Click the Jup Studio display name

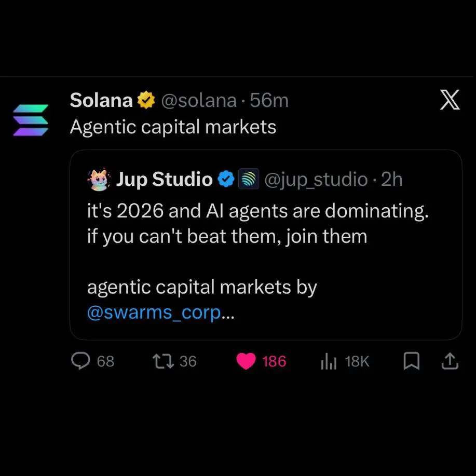(x=164, y=179)
